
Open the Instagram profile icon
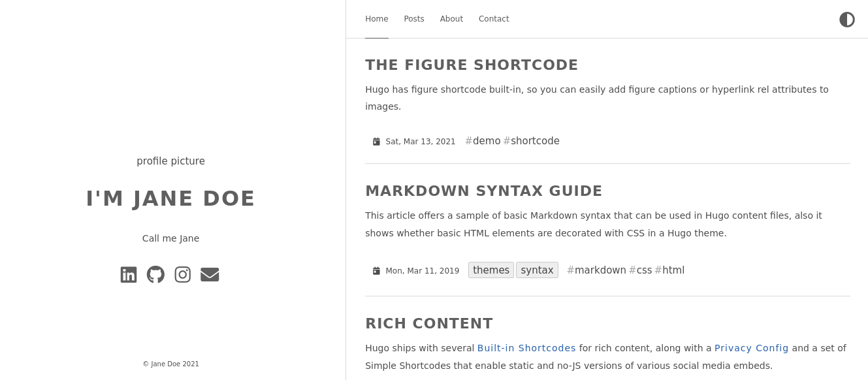[x=183, y=275]
